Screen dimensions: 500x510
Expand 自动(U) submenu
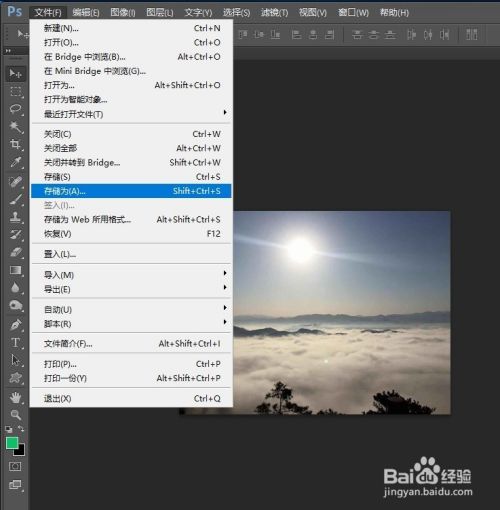click(x=225, y=308)
